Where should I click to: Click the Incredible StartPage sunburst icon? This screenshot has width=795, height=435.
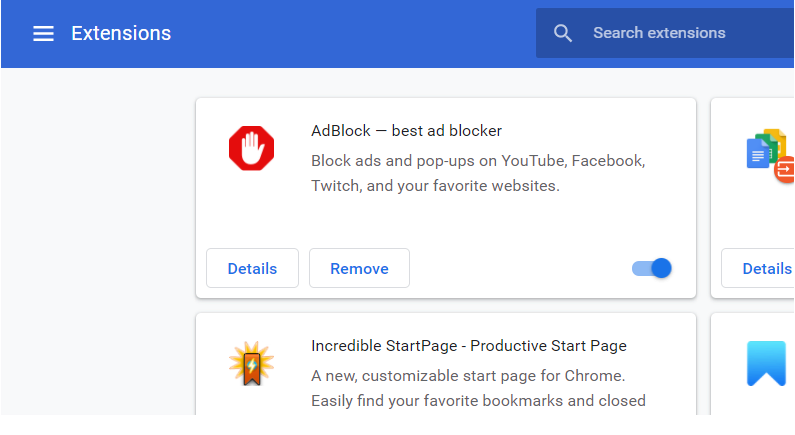pyautogui.click(x=251, y=363)
